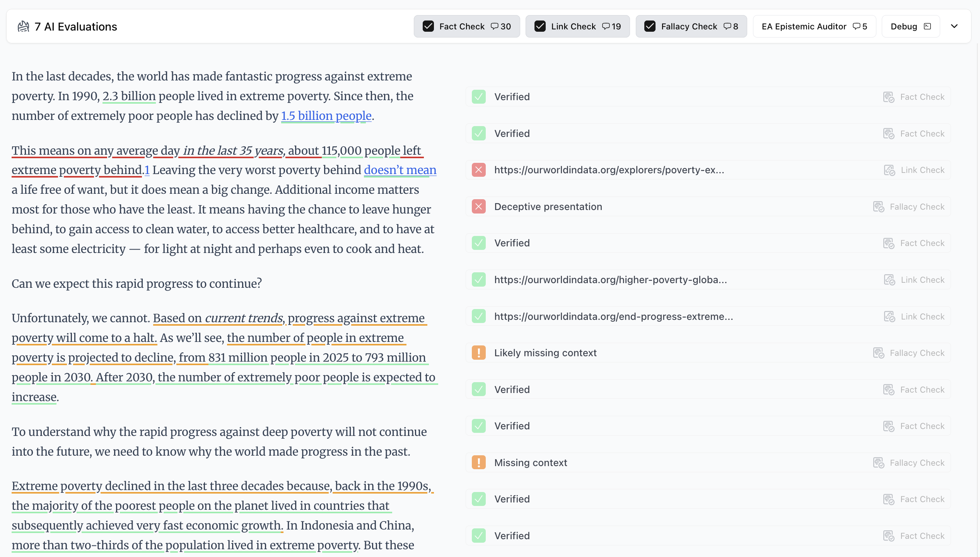
Task: Click green check icon on higher-poverty-global link row
Action: coord(478,280)
